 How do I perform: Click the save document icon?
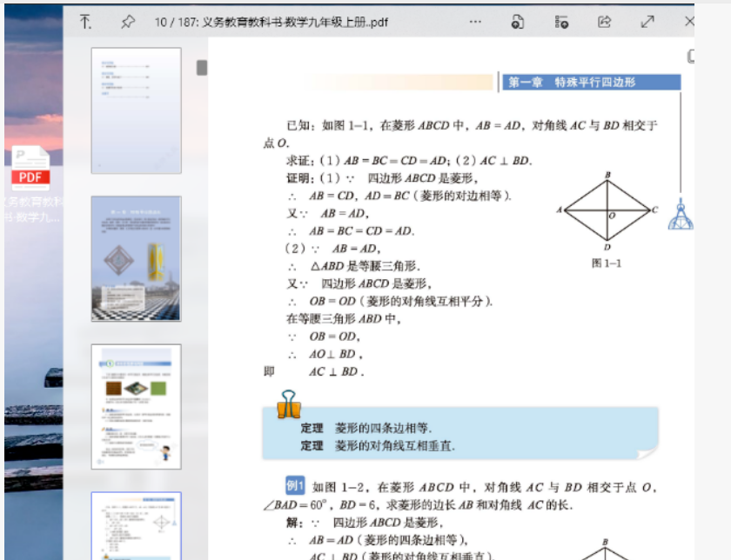click(x=516, y=21)
